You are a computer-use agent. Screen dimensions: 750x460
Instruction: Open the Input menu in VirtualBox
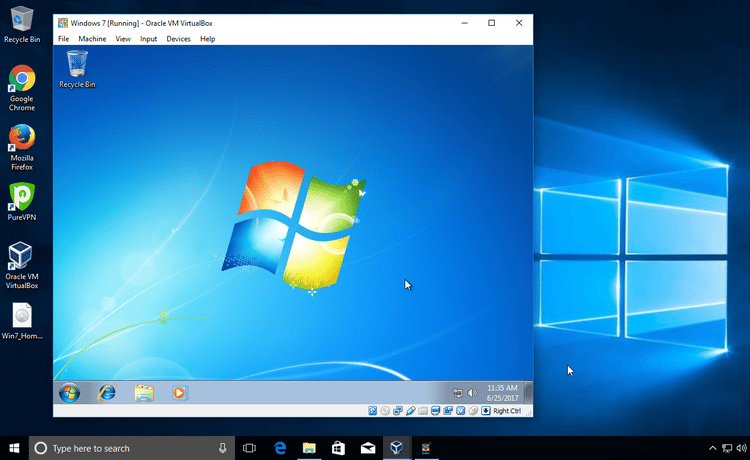(148, 39)
